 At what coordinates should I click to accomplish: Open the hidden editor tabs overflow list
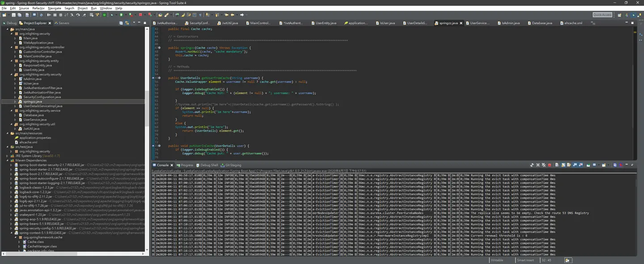(x=593, y=23)
